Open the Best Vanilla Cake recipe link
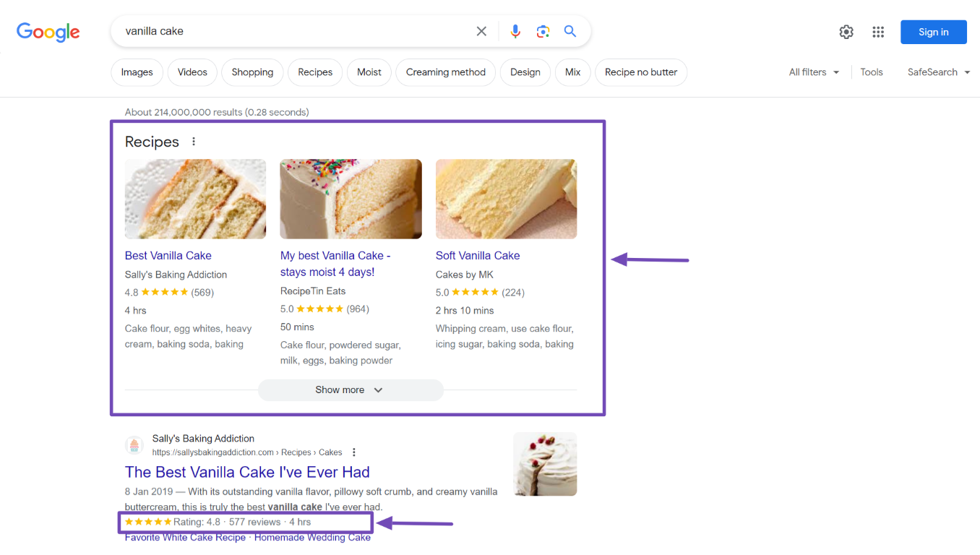Screen dimensions: 980x555 click(x=168, y=255)
